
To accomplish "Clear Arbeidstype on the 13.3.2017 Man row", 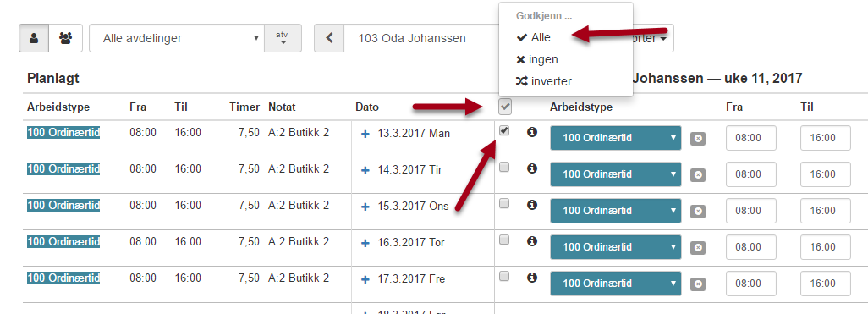I will 698,139.
